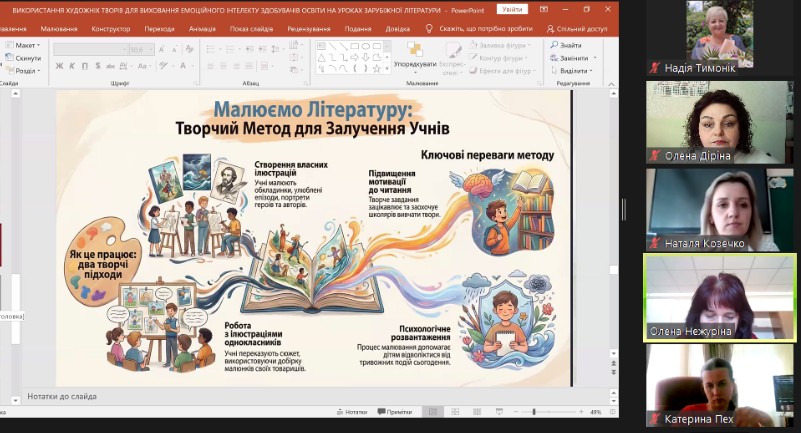
Task: Click the Увійти sign-in button
Action: pos(513,9)
